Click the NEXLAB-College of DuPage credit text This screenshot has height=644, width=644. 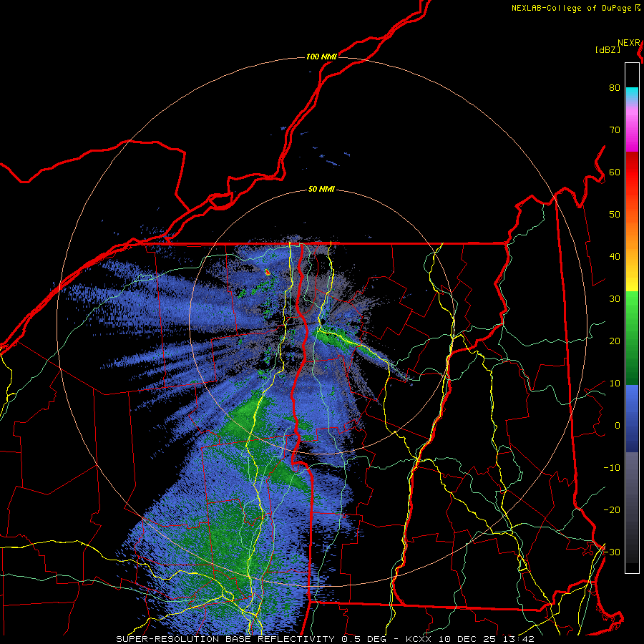click(571, 8)
